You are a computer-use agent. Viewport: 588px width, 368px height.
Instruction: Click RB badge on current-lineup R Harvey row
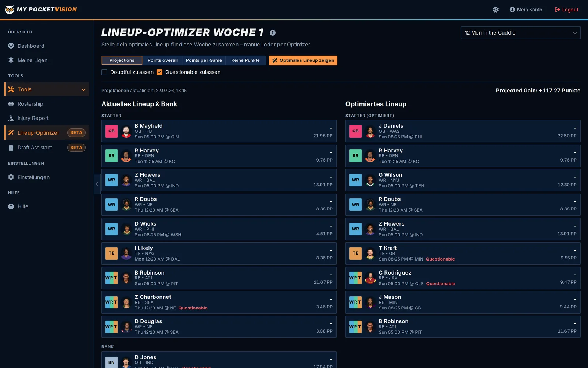[x=111, y=156]
